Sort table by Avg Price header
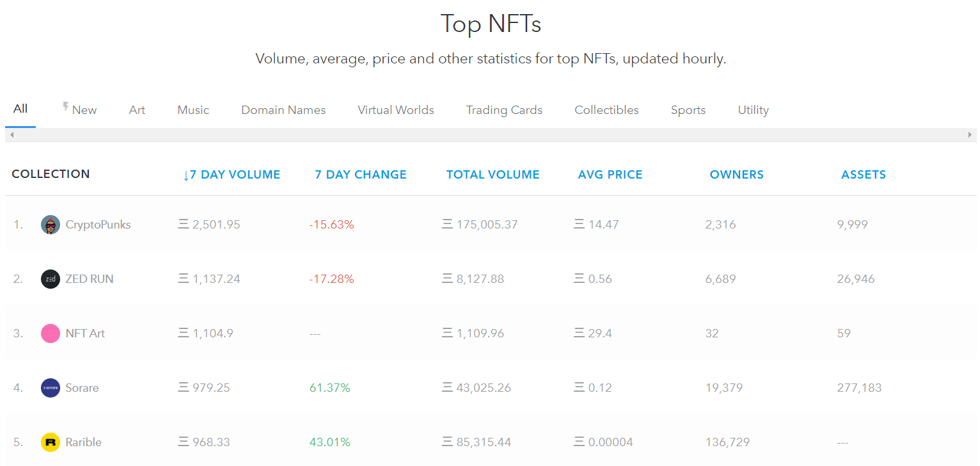Screen dimensions: 980x466 [x=610, y=175]
